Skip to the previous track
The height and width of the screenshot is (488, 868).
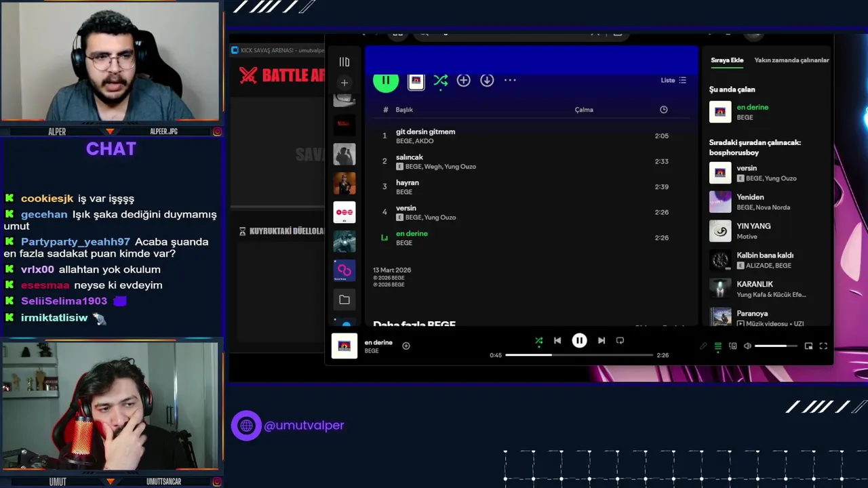point(557,341)
